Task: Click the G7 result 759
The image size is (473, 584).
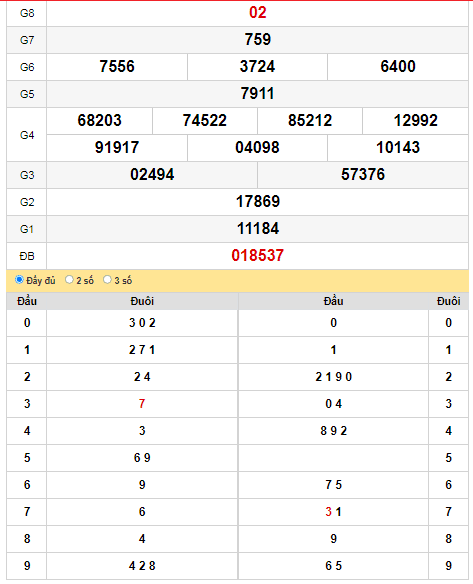Action: click(257, 39)
